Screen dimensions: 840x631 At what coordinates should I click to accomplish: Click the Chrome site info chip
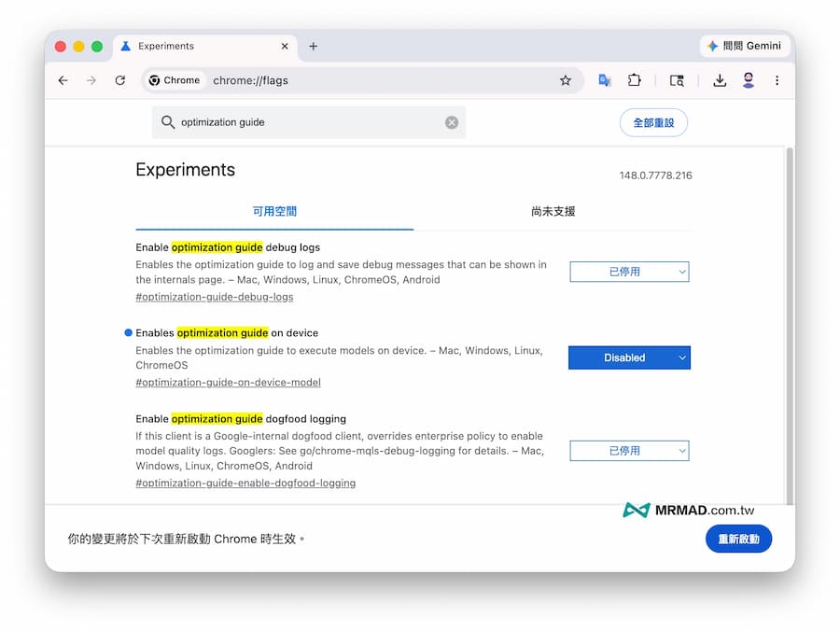pyautogui.click(x=175, y=80)
